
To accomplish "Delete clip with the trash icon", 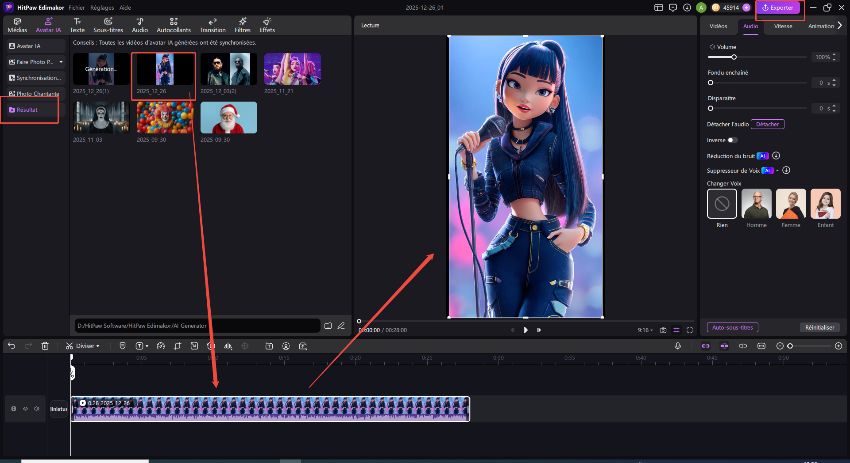I will tap(45, 346).
